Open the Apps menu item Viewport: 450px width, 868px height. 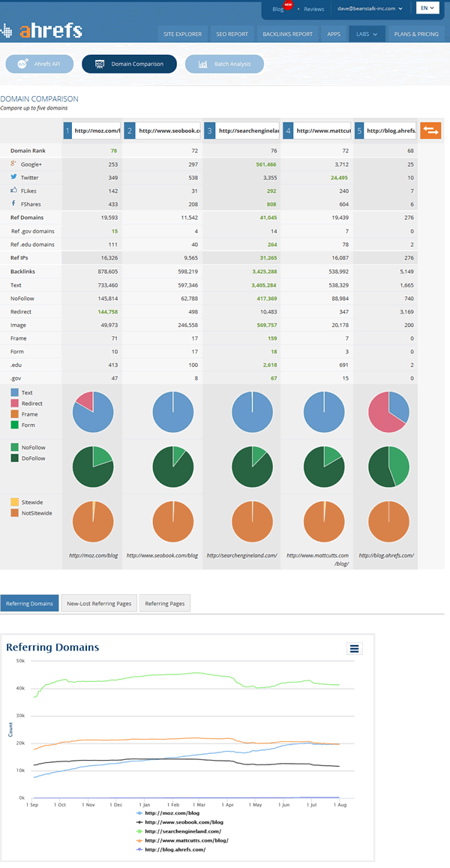tap(334, 34)
